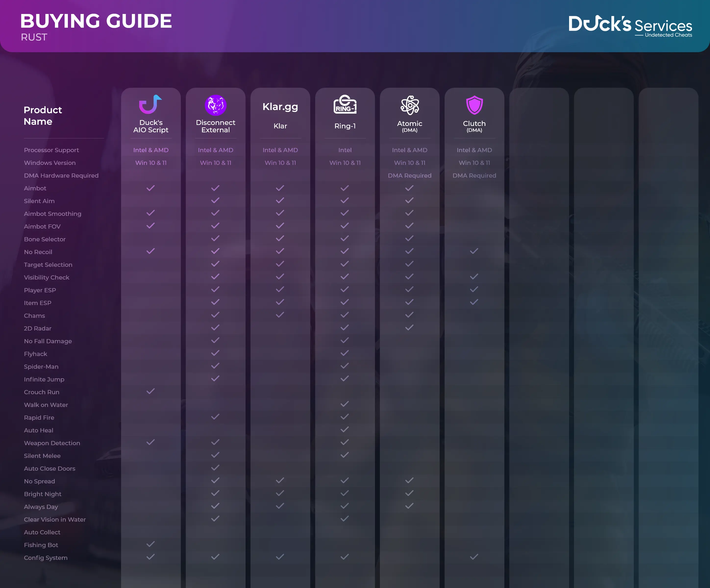Screen dimensions: 710x588
Task: Click Auto Heal checkmark under Ring-1
Action: (345, 429)
